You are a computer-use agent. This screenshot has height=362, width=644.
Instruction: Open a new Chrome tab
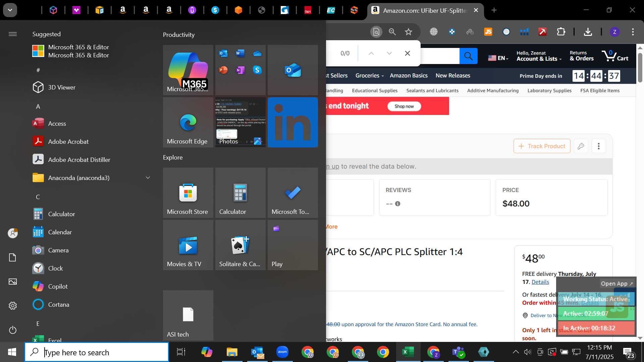pyautogui.click(x=494, y=10)
